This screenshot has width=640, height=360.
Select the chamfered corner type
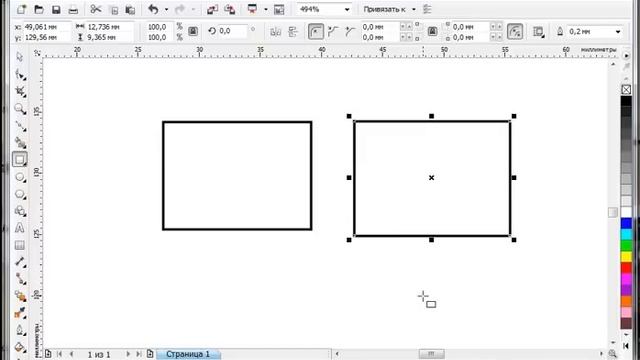click(x=350, y=31)
